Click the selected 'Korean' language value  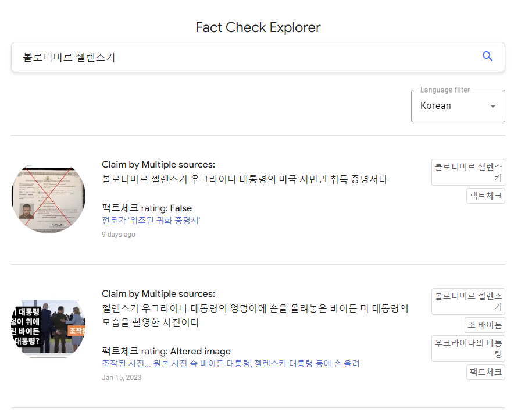(x=435, y=105)
